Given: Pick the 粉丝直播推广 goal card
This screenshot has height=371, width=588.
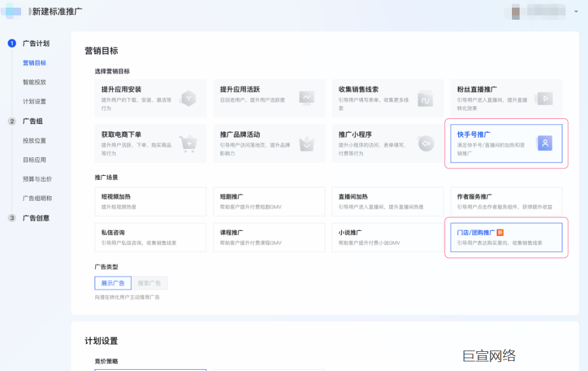Looking at the screenshot, I should [506, 99].
